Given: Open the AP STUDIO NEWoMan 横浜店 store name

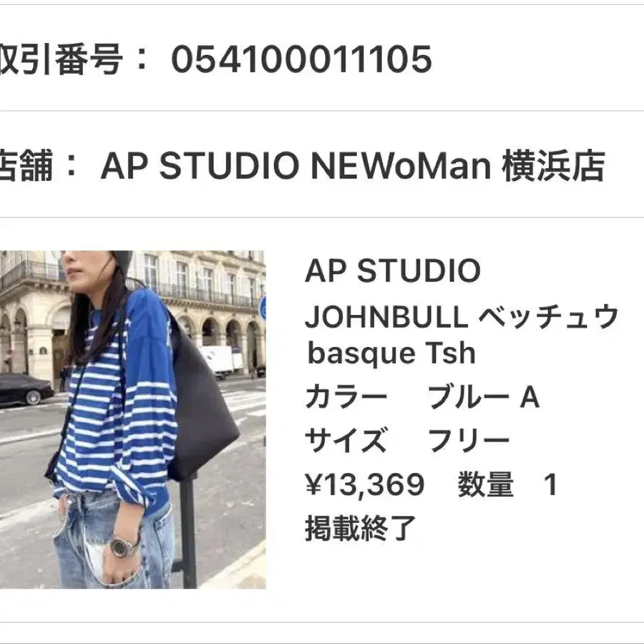Looking at the screenshot, I should click(x=353, y=165).
